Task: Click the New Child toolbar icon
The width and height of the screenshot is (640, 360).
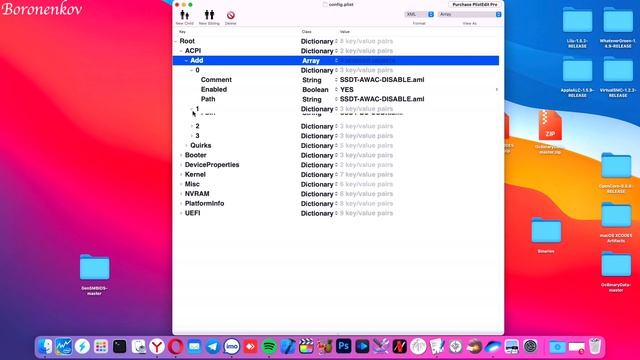Action: pyautogui.click(x=184, y=16)
